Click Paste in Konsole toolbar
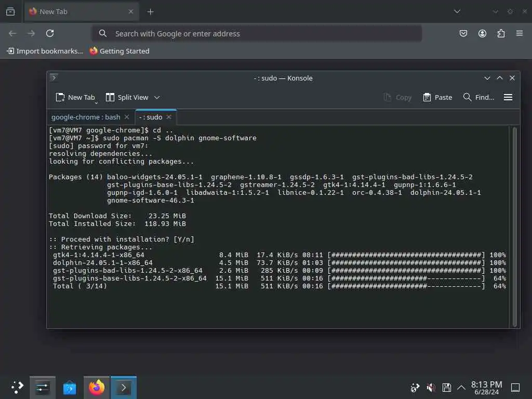The height and width of the screenshot is (399, 532). coord(437,97)
